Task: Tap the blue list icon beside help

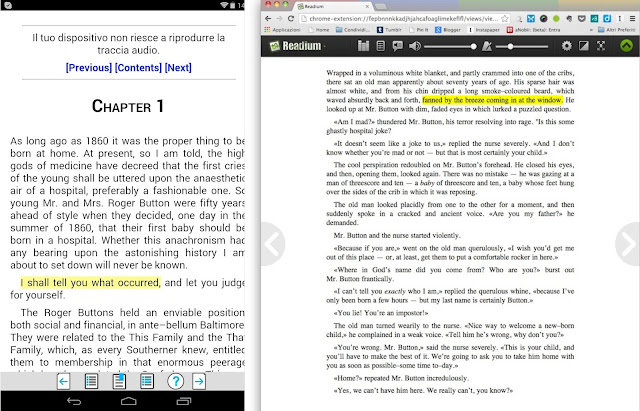Action: (x=147, y=382)
